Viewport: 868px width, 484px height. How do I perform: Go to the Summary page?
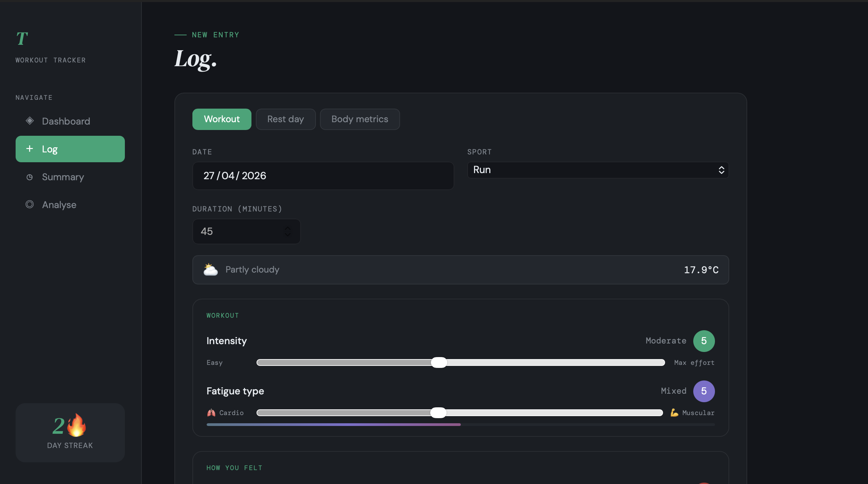click(x=70, y=177)
